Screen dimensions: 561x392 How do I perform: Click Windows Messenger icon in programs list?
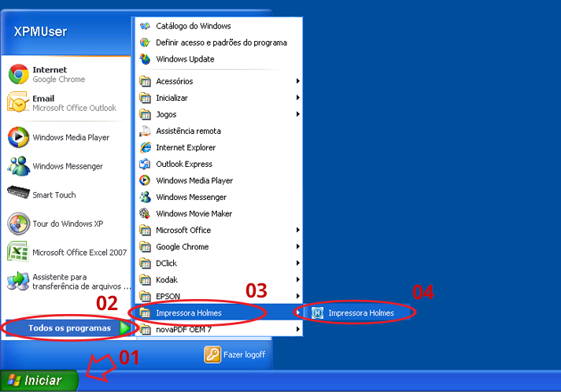tap(145, 197)
